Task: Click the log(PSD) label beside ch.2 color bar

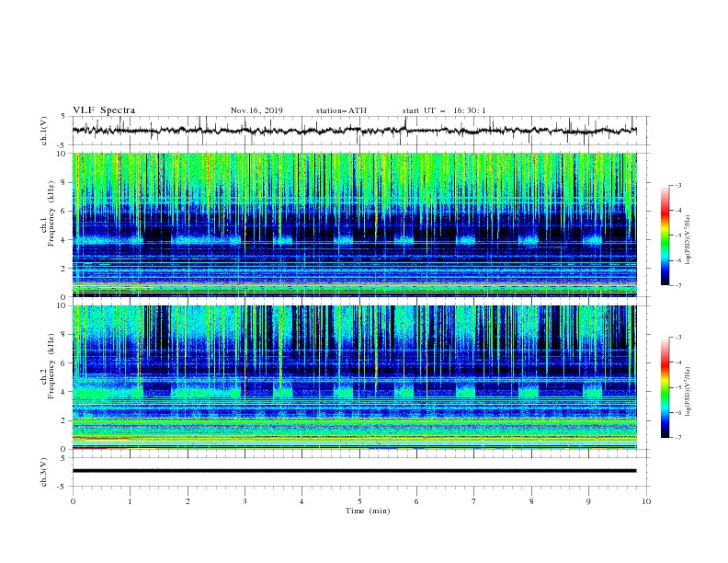Action: [688, 391]
